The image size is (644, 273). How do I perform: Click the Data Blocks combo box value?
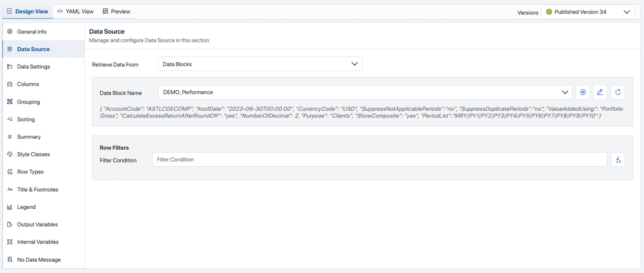[x=177, y=64]
